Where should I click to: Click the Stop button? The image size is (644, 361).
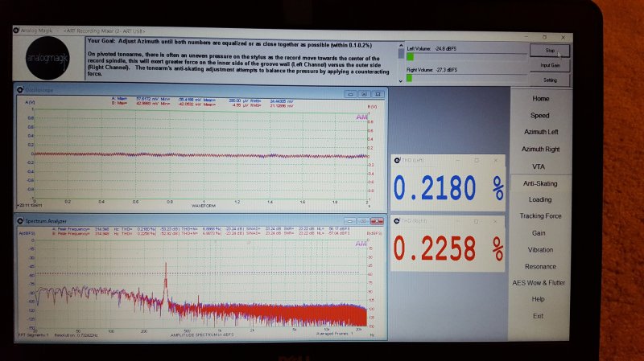pyautogui.click(x=550, y=51)
